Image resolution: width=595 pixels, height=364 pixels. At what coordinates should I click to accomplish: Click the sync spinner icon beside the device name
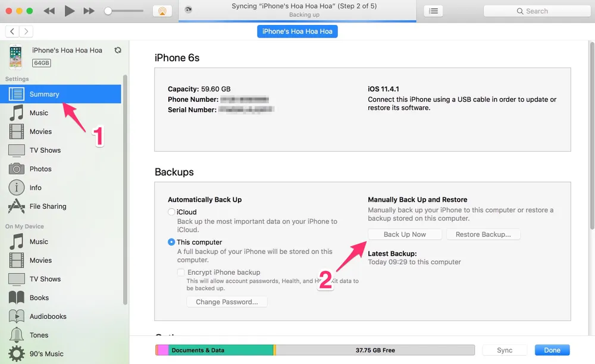[x=118, y=51]
